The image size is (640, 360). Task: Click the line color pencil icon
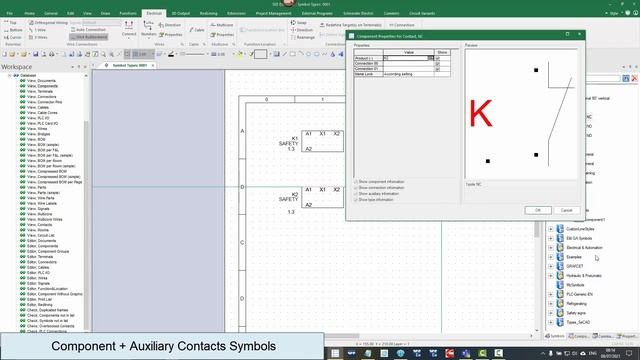171,54
